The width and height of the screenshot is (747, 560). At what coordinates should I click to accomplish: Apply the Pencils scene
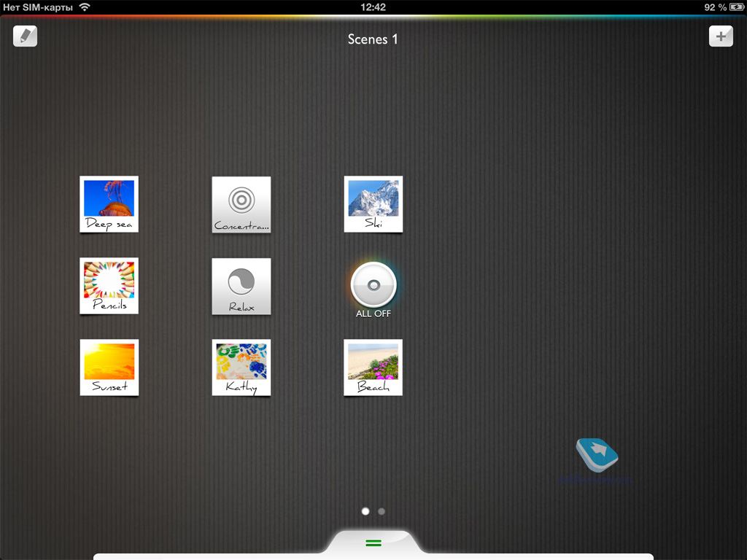coord(109,286)
